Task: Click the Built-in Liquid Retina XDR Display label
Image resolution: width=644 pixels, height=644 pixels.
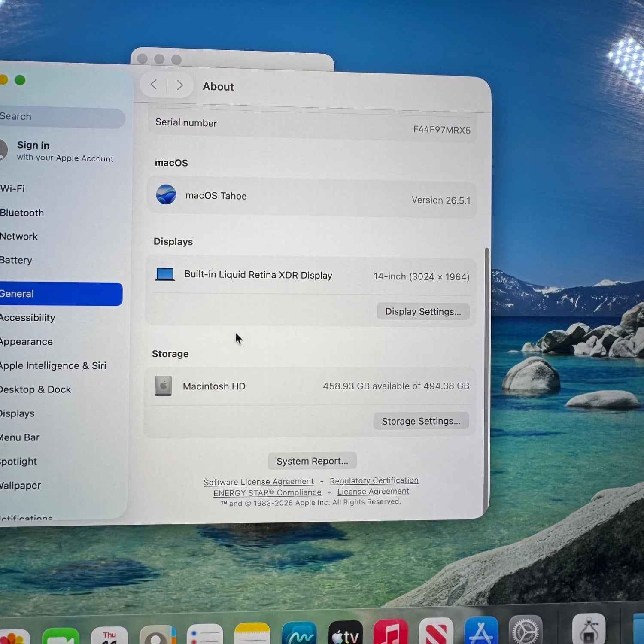Action: (258, 275)
